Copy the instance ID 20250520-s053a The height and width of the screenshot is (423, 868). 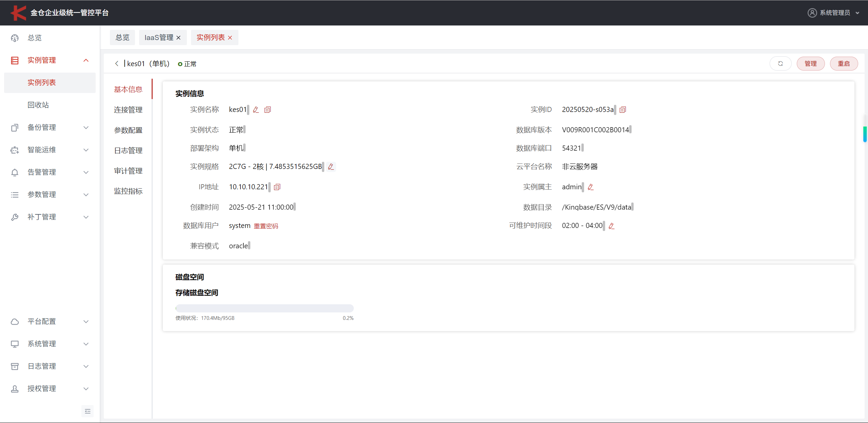pos(623,110)
